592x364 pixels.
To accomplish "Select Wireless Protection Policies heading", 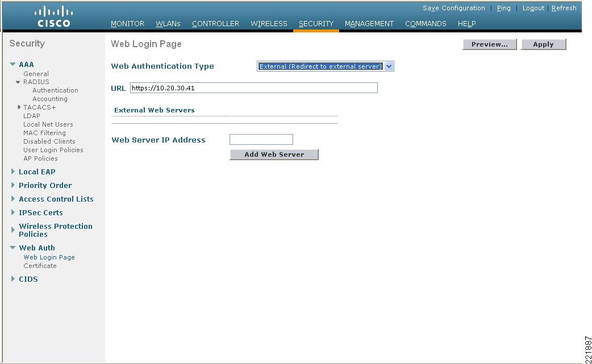I will coord(56,230).
